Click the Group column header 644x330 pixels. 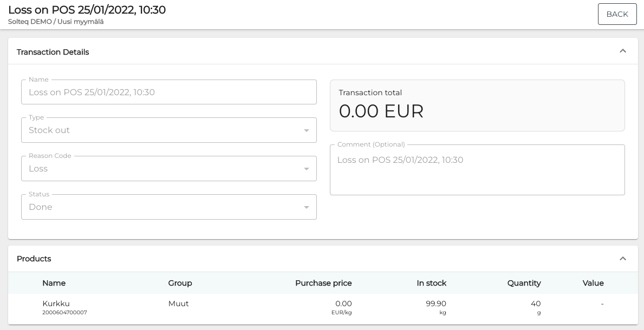click(x=180, y=283)
